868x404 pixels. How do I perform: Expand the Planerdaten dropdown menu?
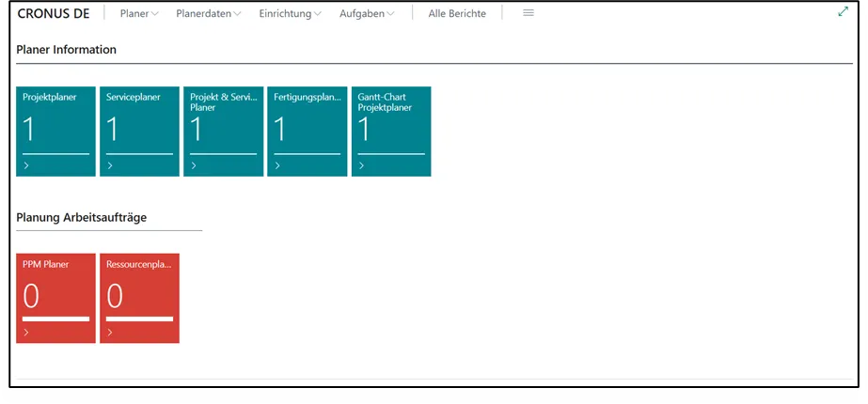click(x=208, y=14)
